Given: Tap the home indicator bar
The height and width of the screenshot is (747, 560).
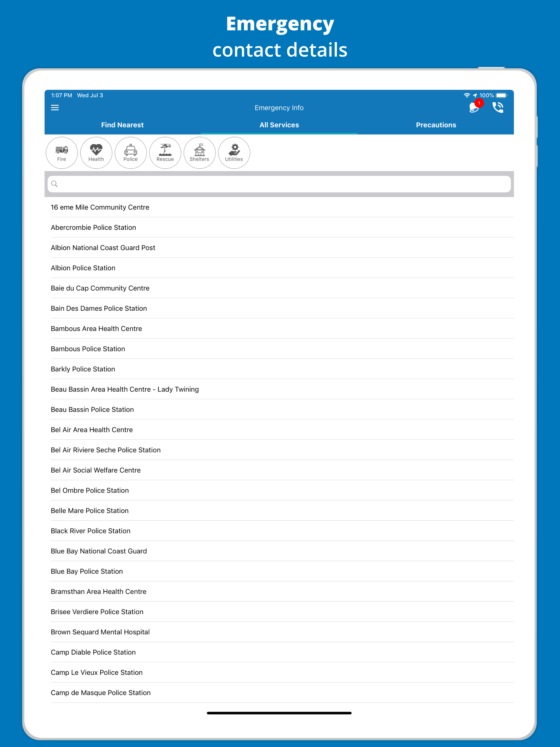Looking at the screenshot, I should pyautogui.click(x=279, y=713).
